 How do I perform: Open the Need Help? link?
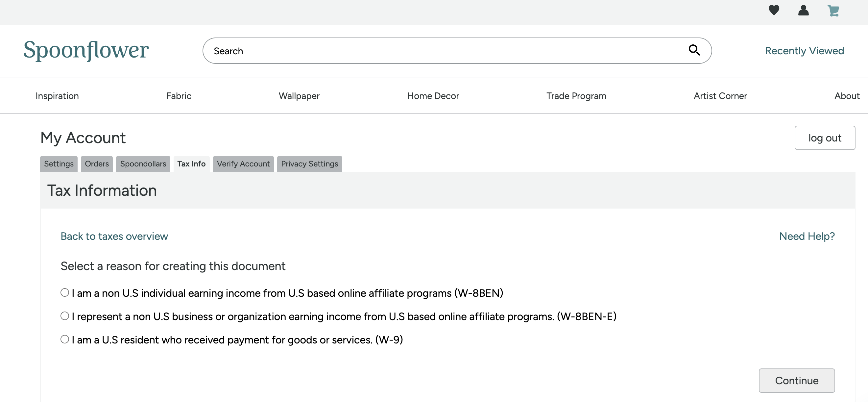807,236
